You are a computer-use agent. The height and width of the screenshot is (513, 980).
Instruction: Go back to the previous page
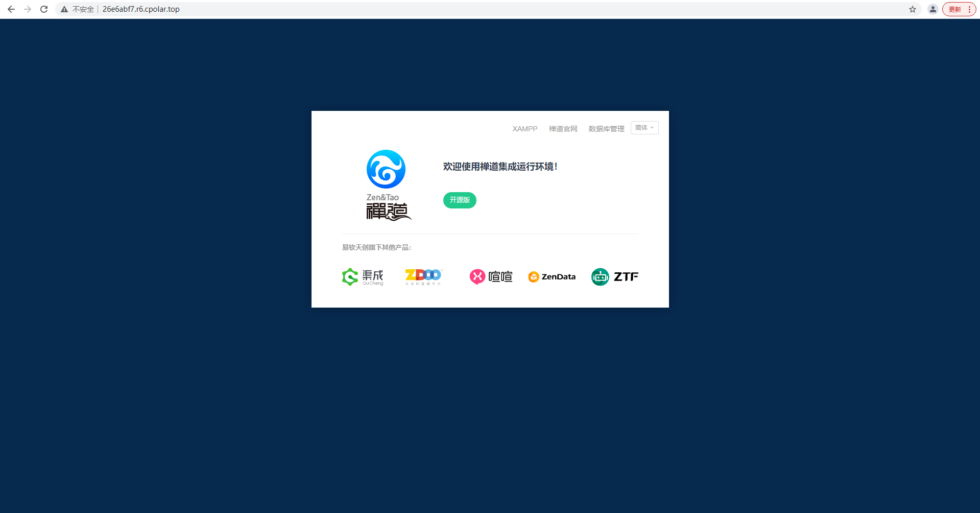[x=11, y=9]
